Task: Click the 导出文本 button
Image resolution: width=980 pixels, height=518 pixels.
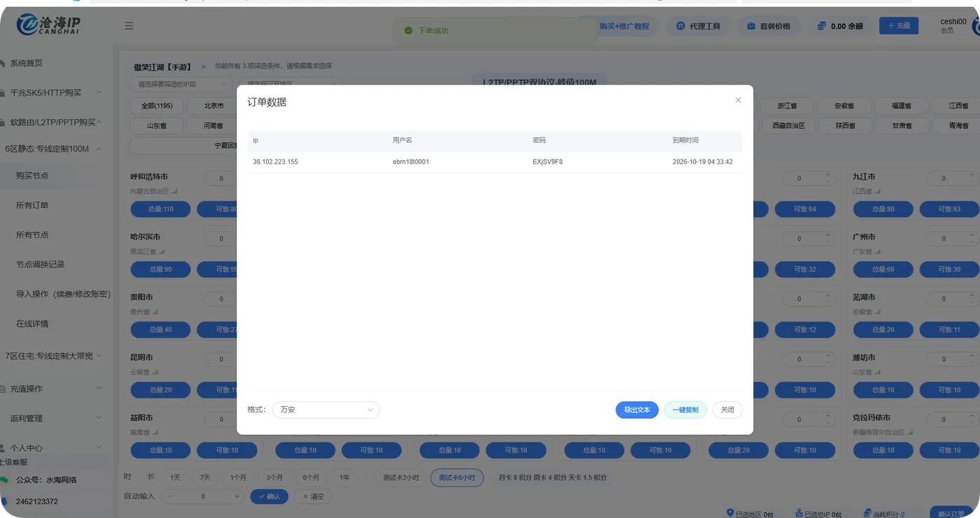Action: (637, 409)
